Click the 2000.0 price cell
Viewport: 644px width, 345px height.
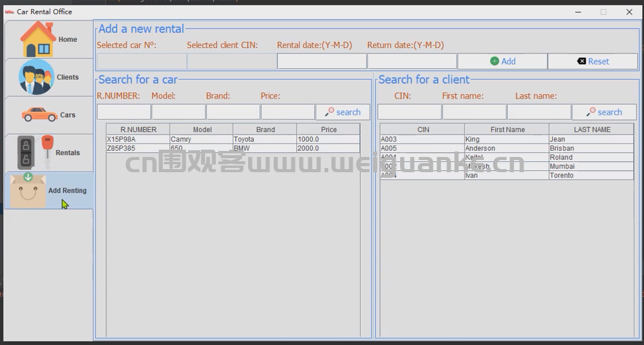tap(328, 148)
